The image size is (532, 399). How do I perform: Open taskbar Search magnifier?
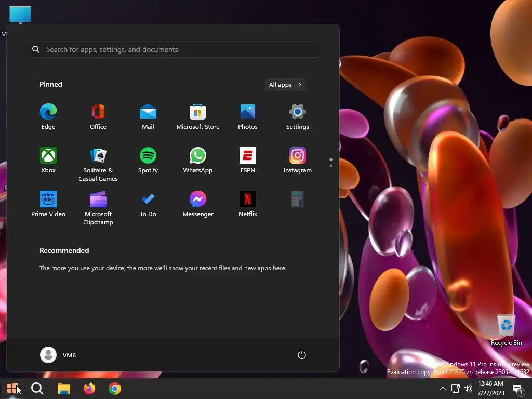[37, 389]
